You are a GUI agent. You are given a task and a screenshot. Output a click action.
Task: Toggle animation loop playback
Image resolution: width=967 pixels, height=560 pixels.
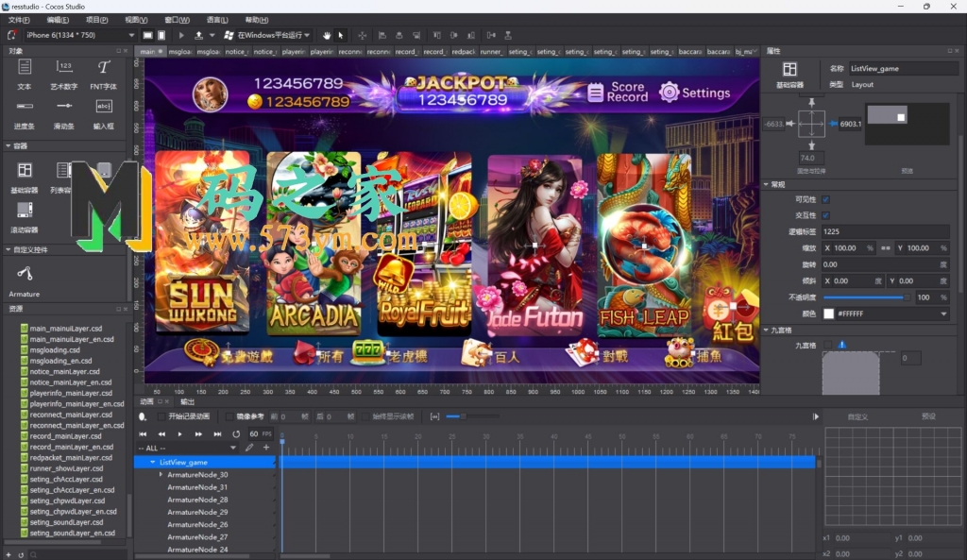coord(235,434)
